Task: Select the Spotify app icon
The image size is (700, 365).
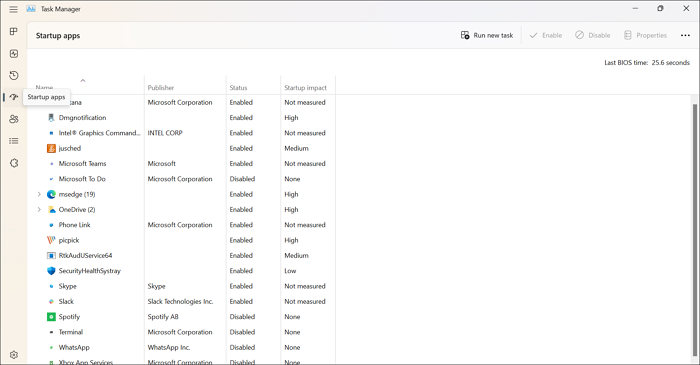Action: pos(51,317)
